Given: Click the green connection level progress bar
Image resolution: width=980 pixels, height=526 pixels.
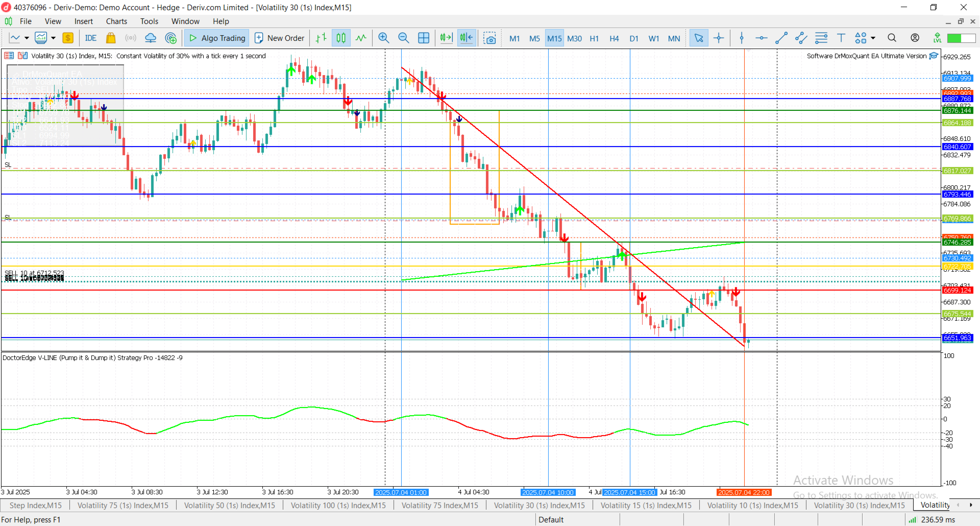Looking at the screenshot, I should (x=961, y=38).
